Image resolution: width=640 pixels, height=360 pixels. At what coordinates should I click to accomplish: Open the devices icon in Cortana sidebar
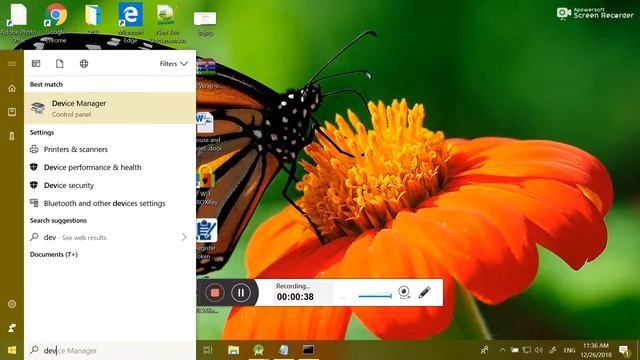(12, 136)
